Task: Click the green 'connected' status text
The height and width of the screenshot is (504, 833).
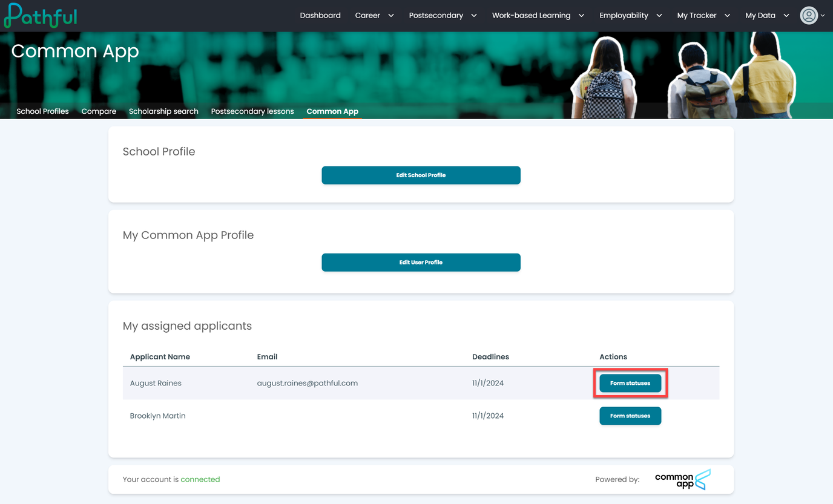Action: tap(200, 479)
